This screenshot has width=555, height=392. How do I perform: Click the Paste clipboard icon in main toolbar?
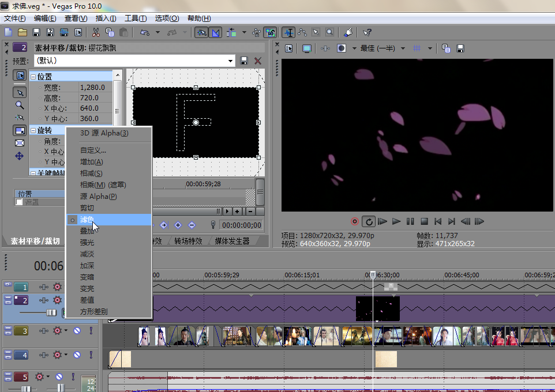(123, 32)
